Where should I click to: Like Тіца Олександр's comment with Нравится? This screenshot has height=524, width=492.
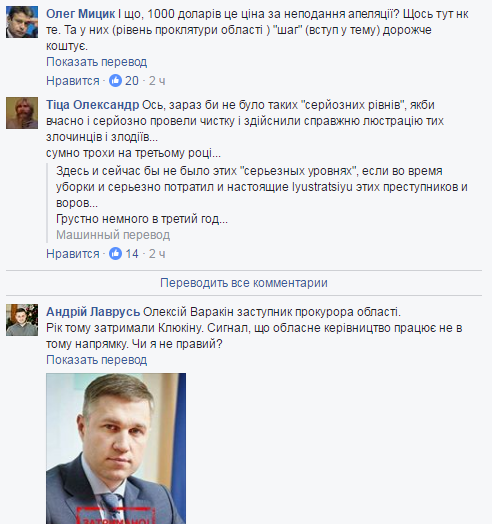tap(73, 254)
